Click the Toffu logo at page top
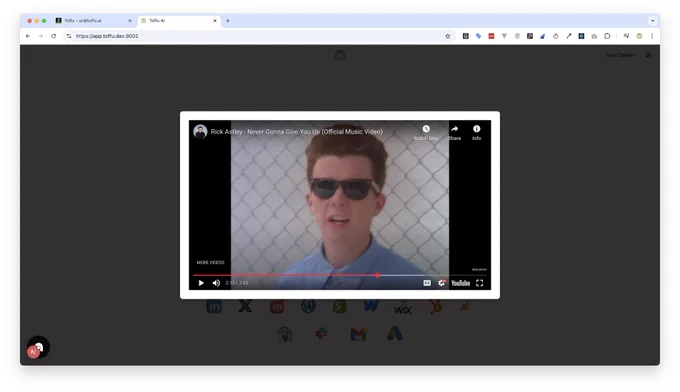 point(340,55)
